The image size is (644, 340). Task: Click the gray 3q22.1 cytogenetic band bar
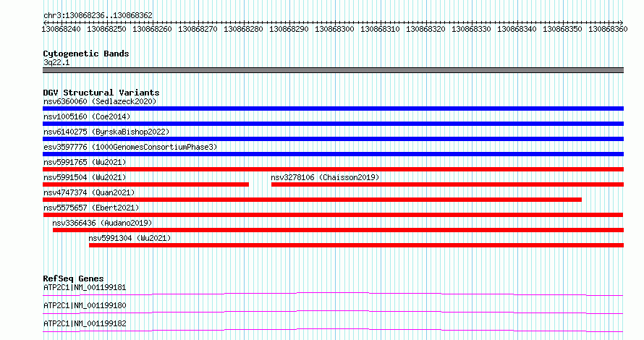(333, 70)
